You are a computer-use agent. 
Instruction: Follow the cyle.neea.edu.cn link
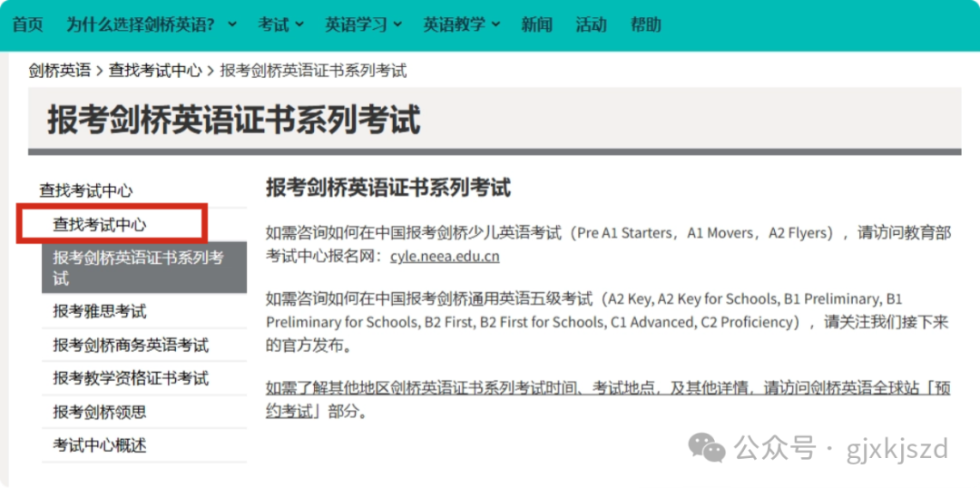click(x=445, y=256)
